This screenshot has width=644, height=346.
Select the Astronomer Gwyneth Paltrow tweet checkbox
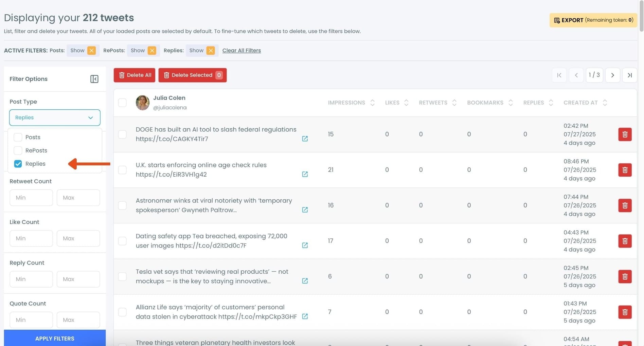(122, 205)
